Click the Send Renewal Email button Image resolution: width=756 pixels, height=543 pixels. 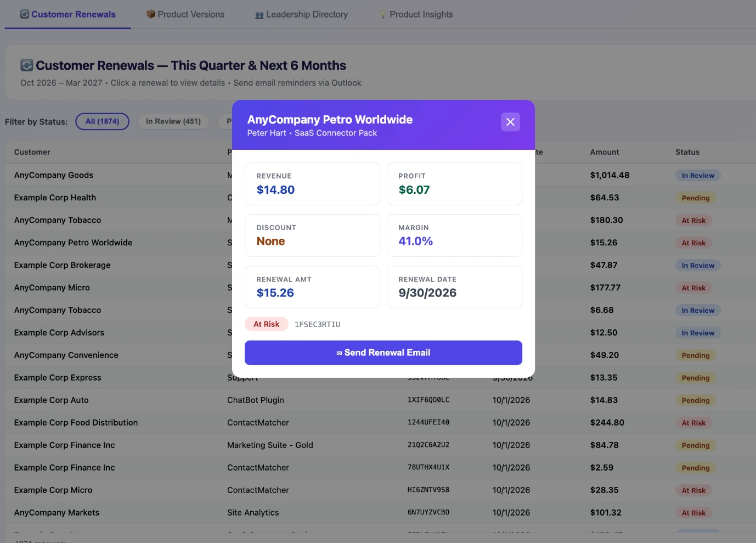[383, 352]
